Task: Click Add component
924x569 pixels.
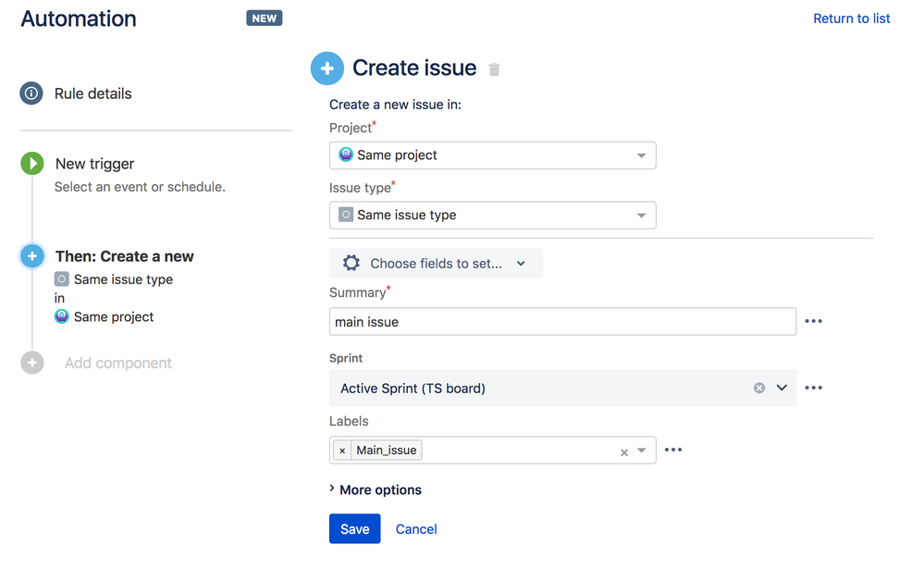Action: pos(117,364)
